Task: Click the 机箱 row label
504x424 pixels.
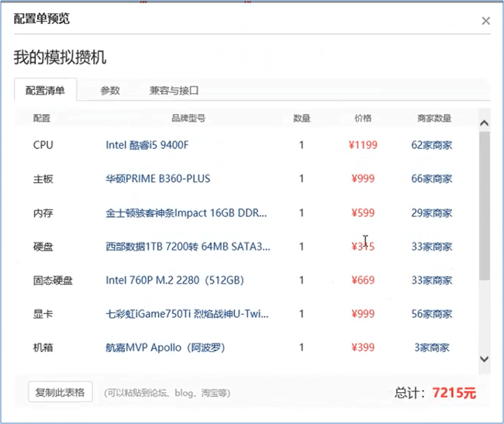Action: coord(43,347)
